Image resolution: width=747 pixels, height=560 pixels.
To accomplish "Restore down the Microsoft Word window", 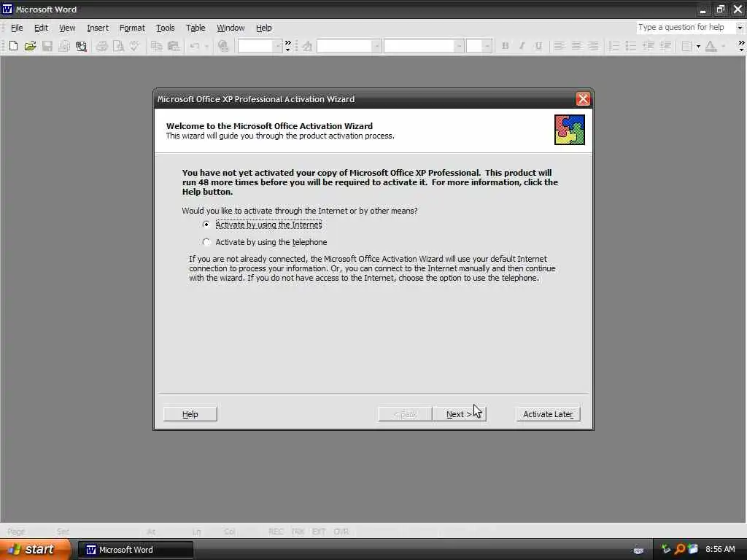I will (720, 9).
